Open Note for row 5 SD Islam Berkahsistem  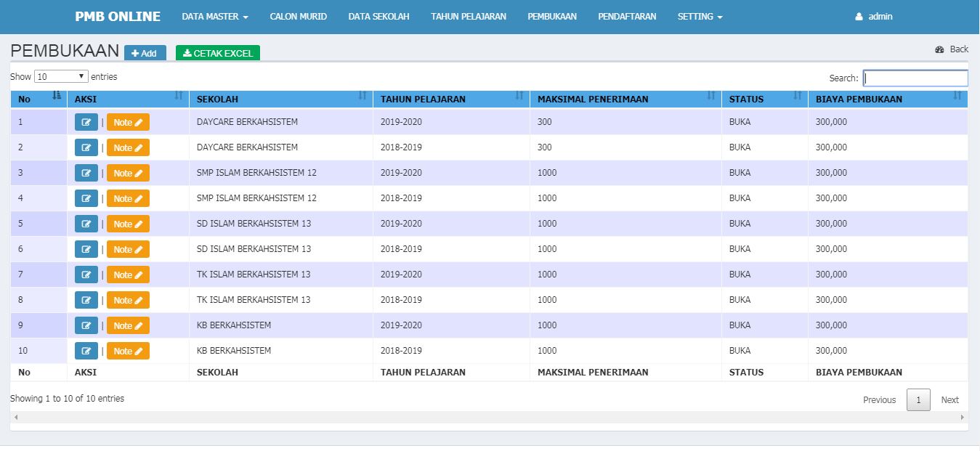tap(128, 224)
